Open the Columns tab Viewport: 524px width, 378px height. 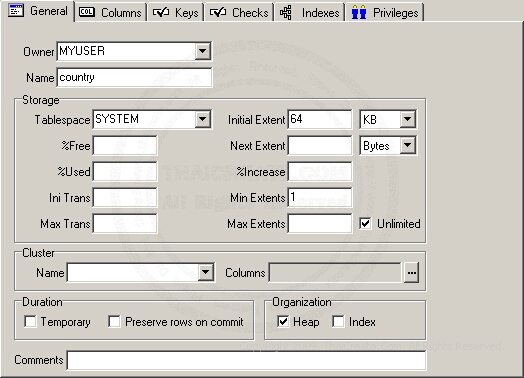111,12
